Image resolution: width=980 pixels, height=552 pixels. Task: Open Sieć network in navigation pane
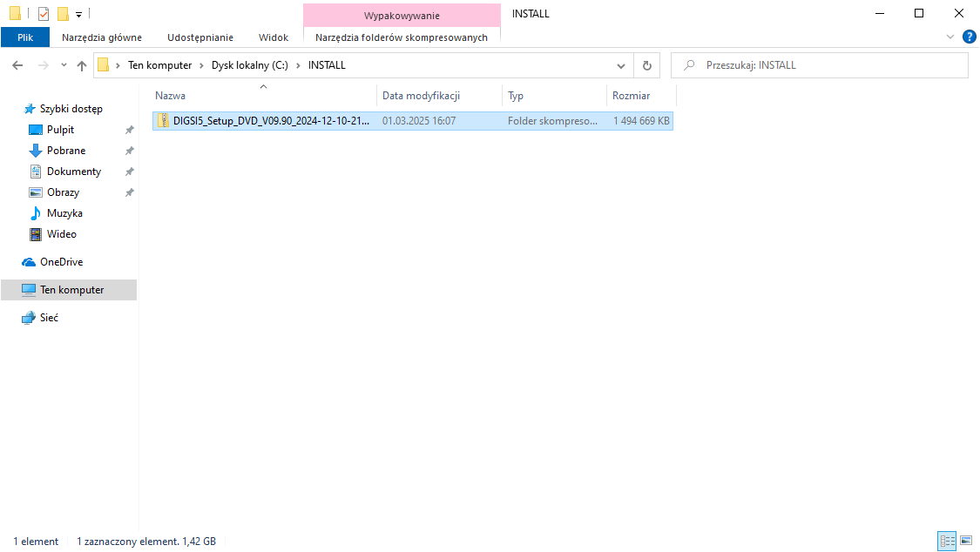pos(49,318)
